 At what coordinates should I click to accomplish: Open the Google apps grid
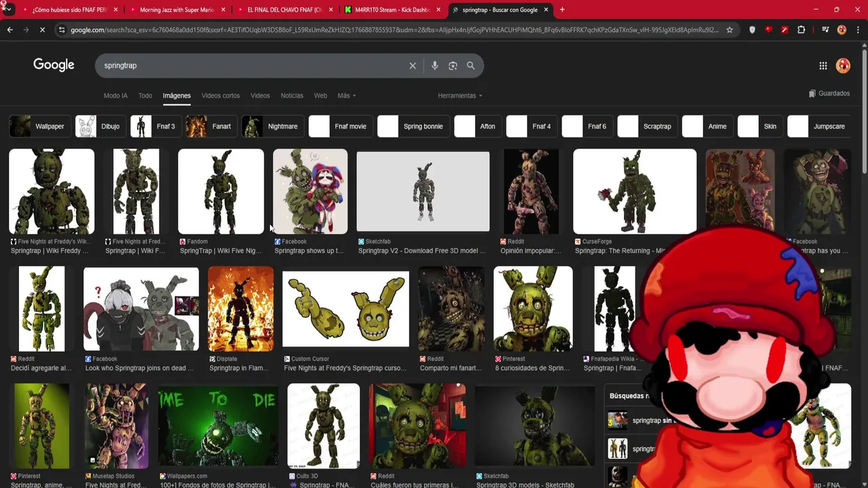[x=823, y=66]
